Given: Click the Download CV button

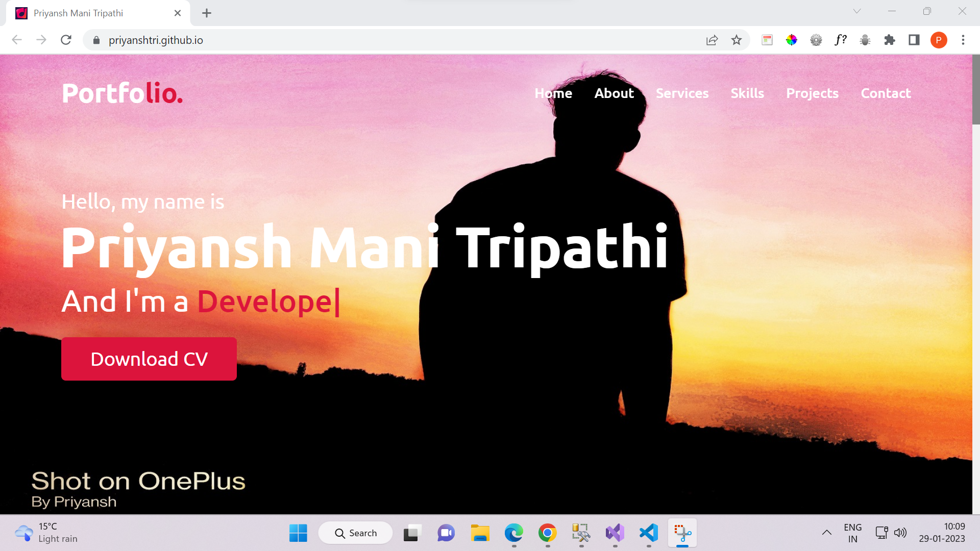Looking at the screenshot, I should pyautogui.click(x=149, y=359).
